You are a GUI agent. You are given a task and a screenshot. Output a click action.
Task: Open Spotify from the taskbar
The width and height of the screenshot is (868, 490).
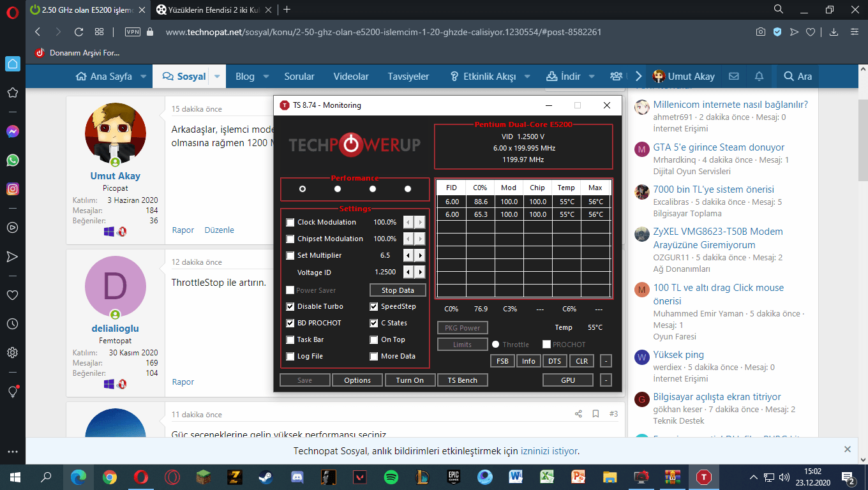[x=391, y=477]
